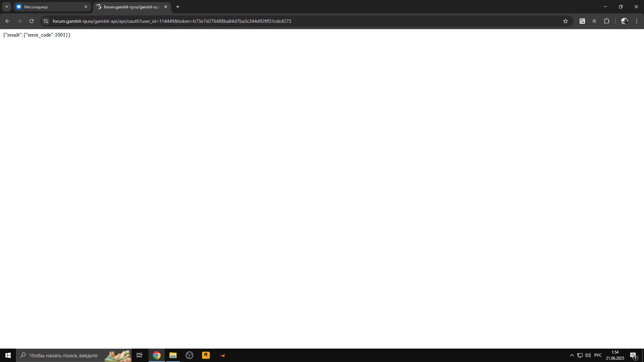Screen dimensions: 644x362
Task: Open Chrome's three-dot menu
Action: [x=637, y=21]
